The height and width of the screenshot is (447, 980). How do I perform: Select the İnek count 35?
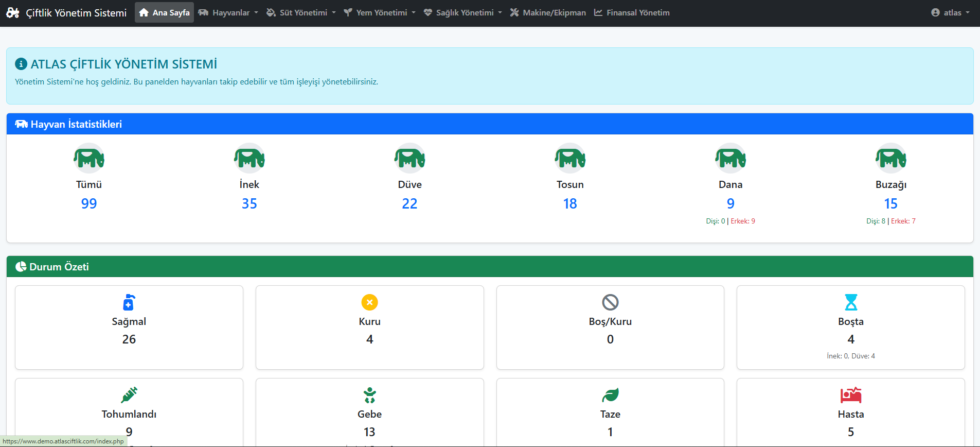(250, 203)
